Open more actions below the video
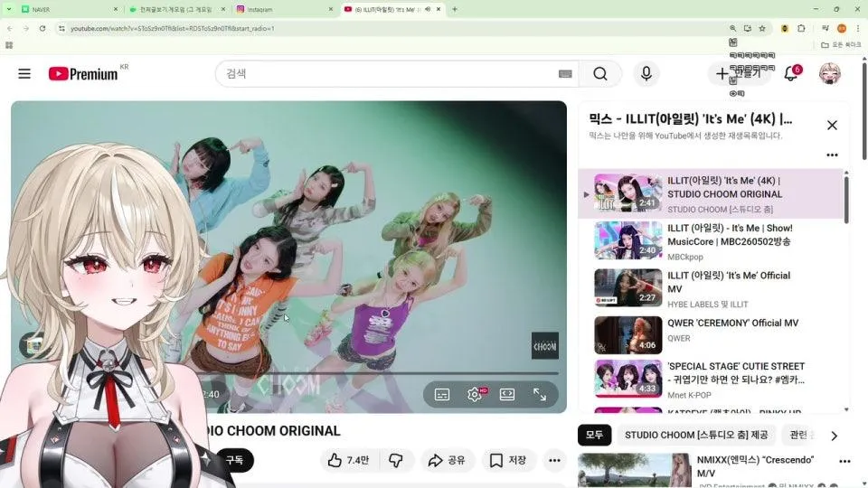This screenshot has height=488, width=868. click(554, 460)
